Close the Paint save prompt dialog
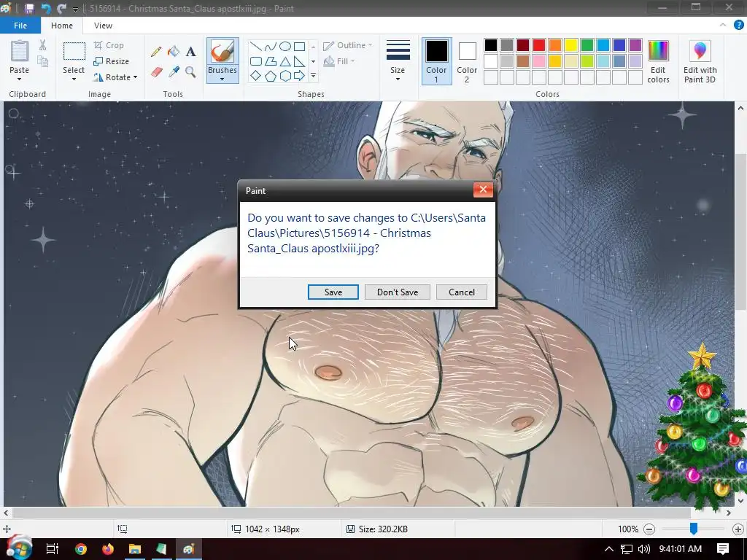747x560 pixels. pyautogui.click(x=483, y=190)
